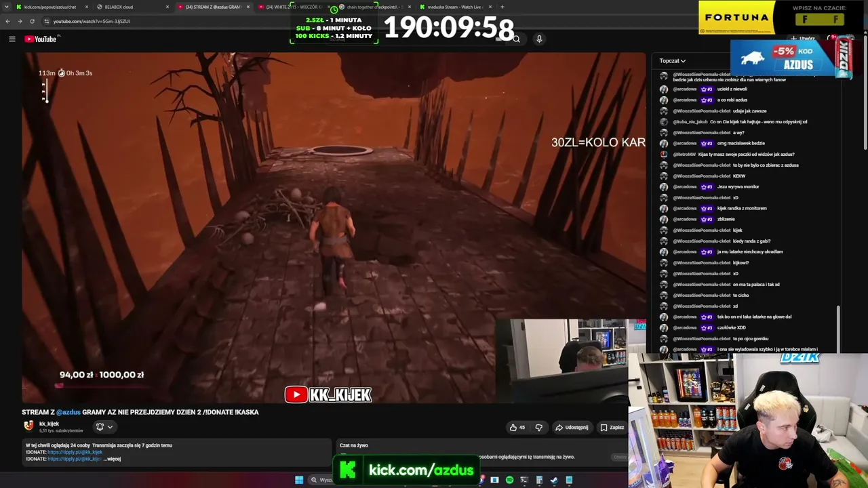Click the YouTube video player area

click(x=334, y=228)
